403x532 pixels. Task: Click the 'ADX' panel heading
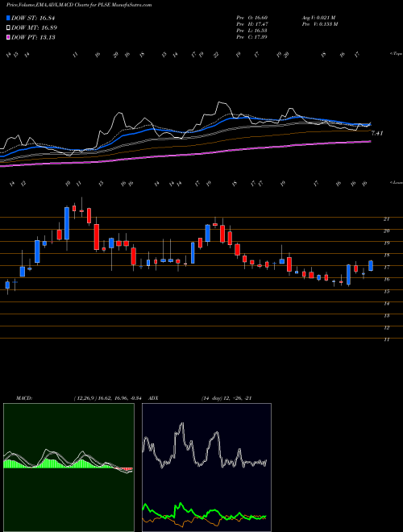tap(153, 398)
